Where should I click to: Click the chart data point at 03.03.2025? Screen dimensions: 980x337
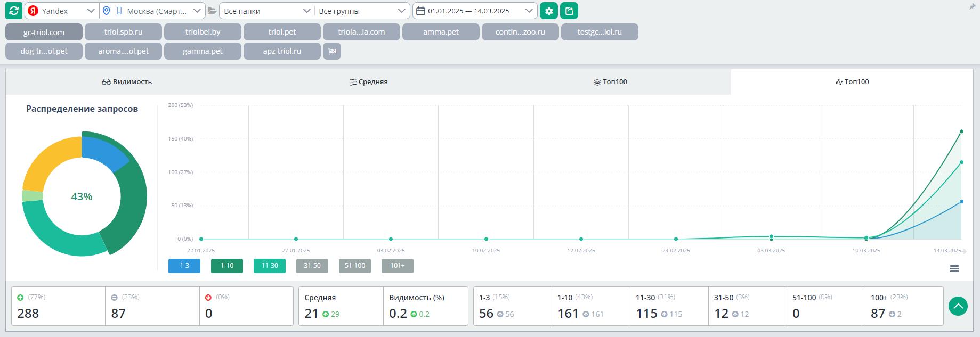click(x=771, y=236)
